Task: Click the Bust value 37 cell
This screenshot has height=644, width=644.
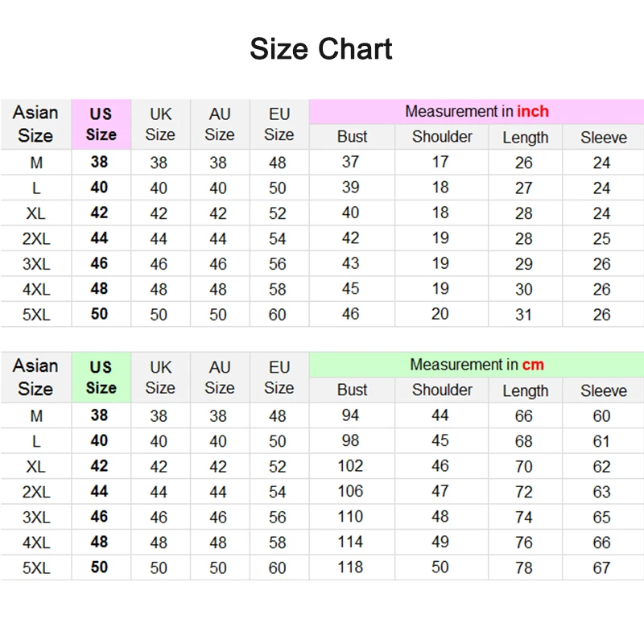Action: [352, 163]
